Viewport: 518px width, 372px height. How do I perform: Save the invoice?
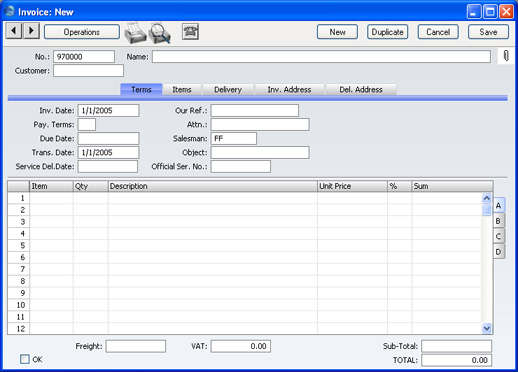(x=488, y=32)
